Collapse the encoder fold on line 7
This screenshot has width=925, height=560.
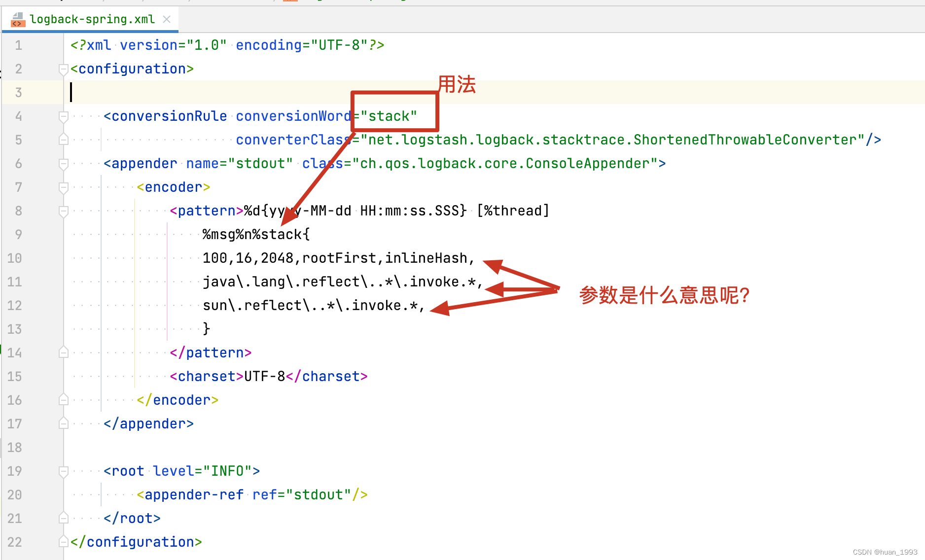click(x=63, y=187)
